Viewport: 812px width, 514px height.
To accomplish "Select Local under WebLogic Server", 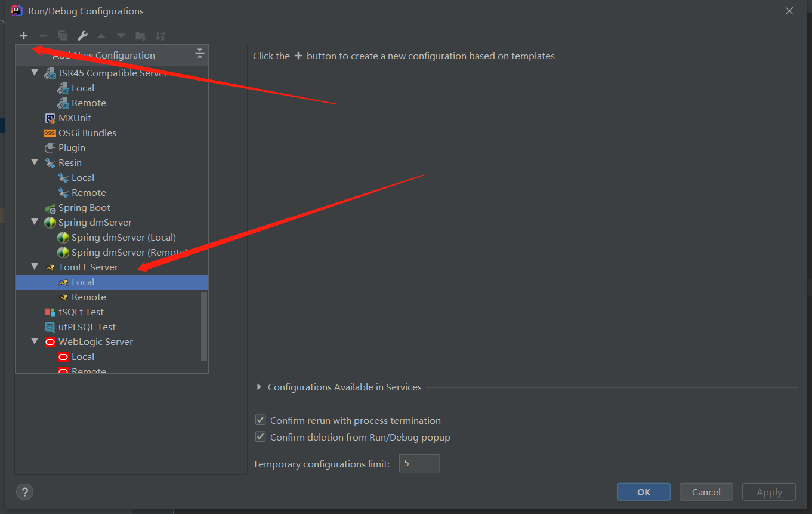I will (x=112, y=357).
